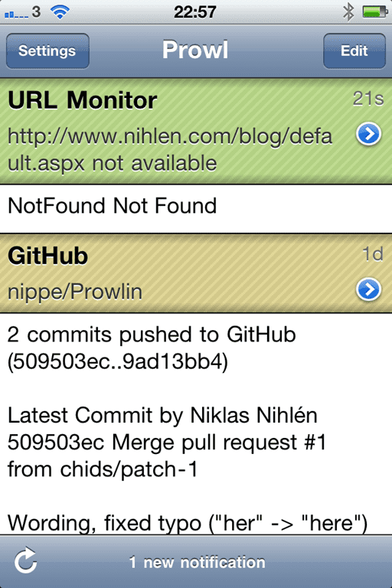This screenshot has width=392, height=588.
Task: Tap the Bluetooth status icon
Action: 348,11
